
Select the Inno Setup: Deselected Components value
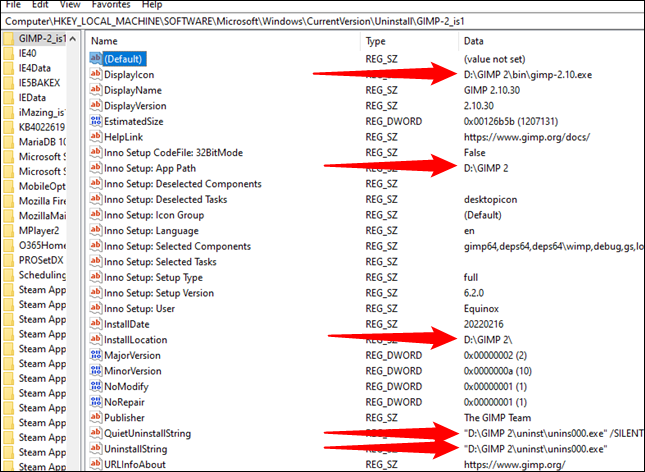tap(183, 184)
